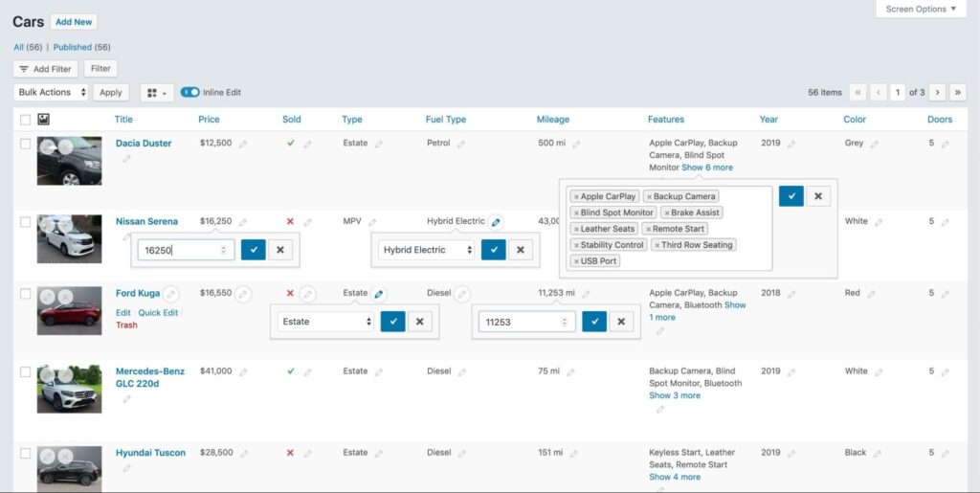Move Ford Kuga to Trash
This screenshot has height=493, width=980.
pos(126,325)
